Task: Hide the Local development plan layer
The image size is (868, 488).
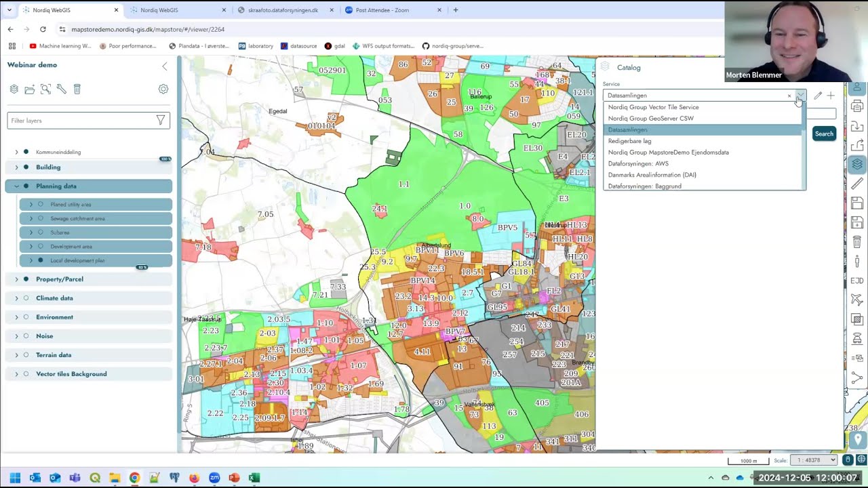Action: tap(41, 260)
